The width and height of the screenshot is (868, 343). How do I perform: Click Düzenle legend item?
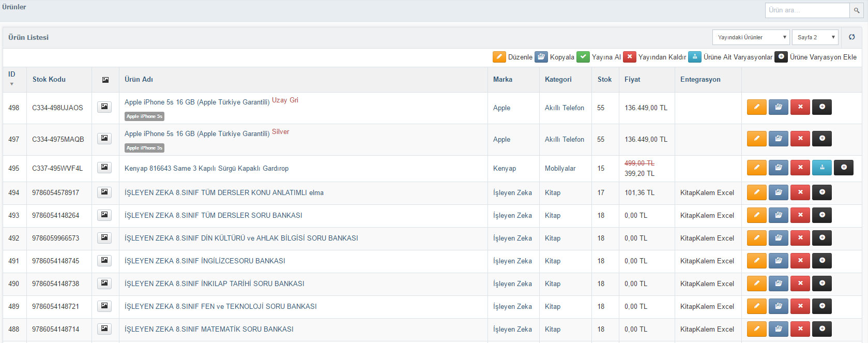coord(513,57)
